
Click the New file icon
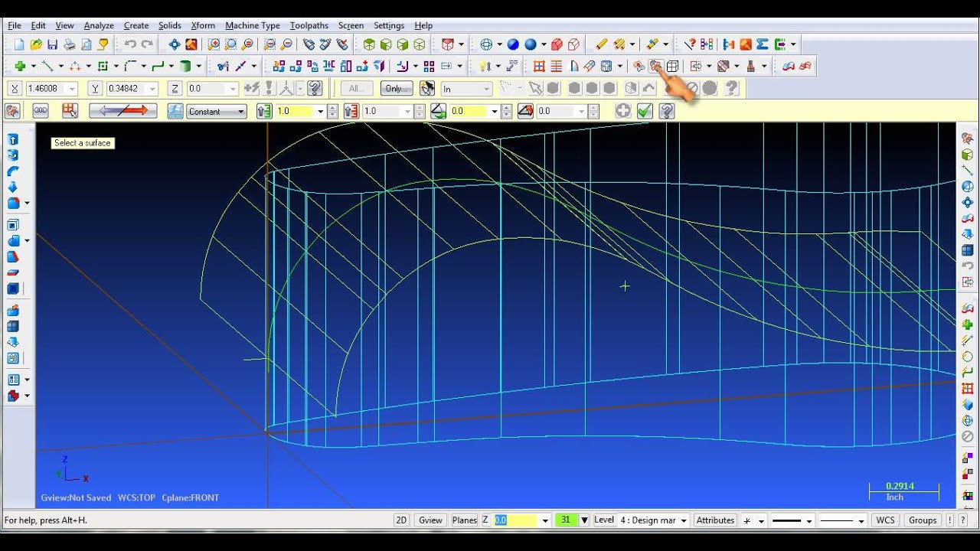(x=19, y=44)
